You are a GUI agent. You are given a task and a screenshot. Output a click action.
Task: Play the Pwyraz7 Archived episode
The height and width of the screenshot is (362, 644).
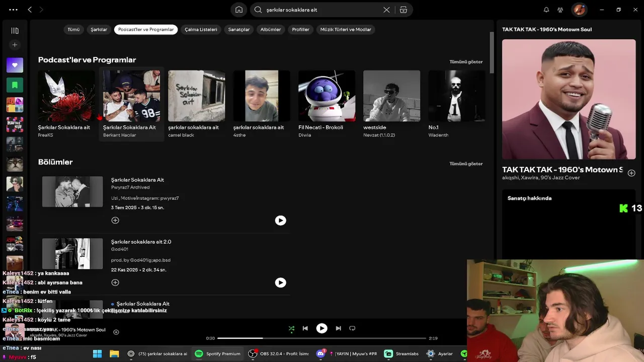click(280, 220)
